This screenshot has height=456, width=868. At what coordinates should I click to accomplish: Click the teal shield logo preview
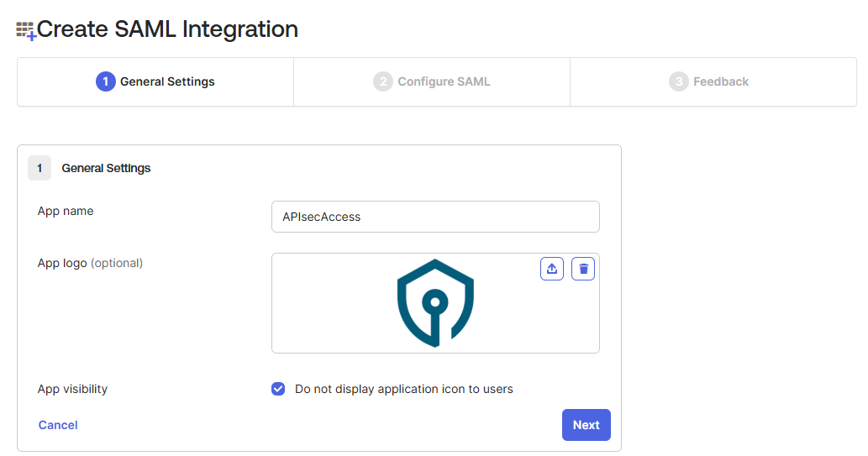pyautogui.click(x=435, y=303)
